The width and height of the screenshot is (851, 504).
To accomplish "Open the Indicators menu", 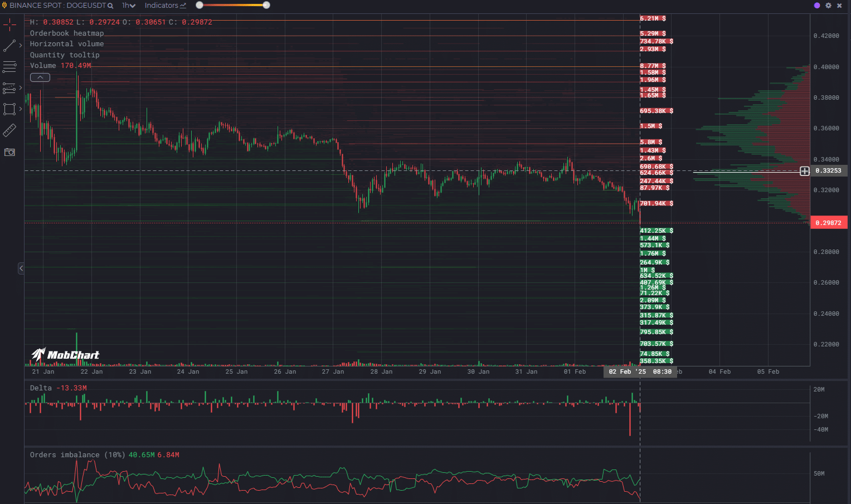I will point(165,6).
